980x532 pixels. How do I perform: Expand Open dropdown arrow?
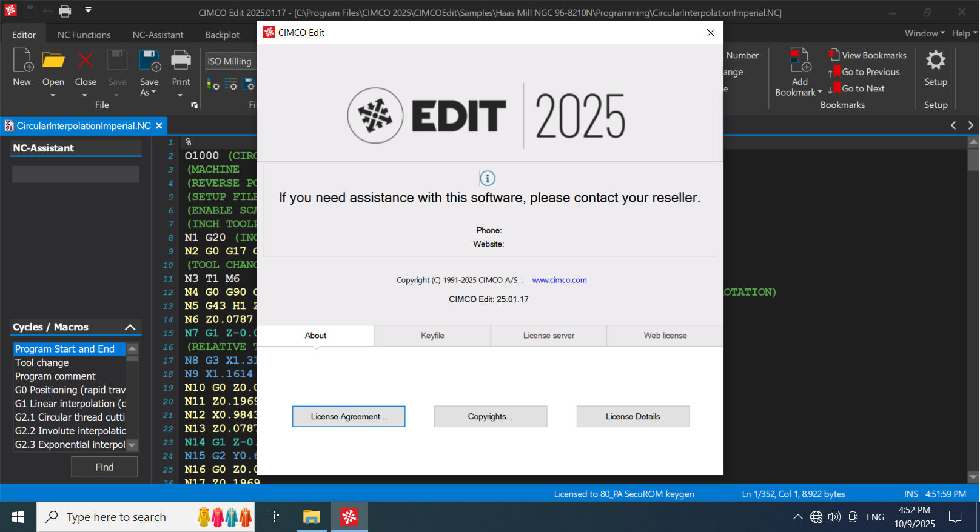(x=53, y=95)
